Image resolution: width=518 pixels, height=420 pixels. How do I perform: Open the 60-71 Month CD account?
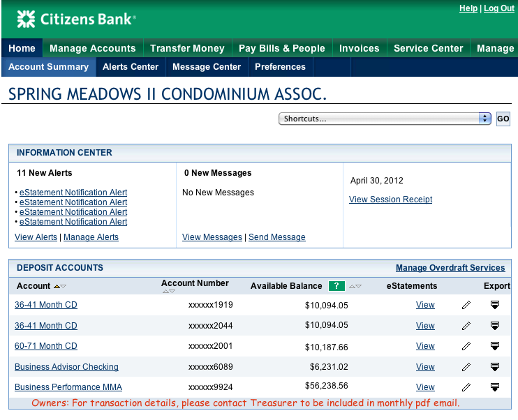(46, 346)
